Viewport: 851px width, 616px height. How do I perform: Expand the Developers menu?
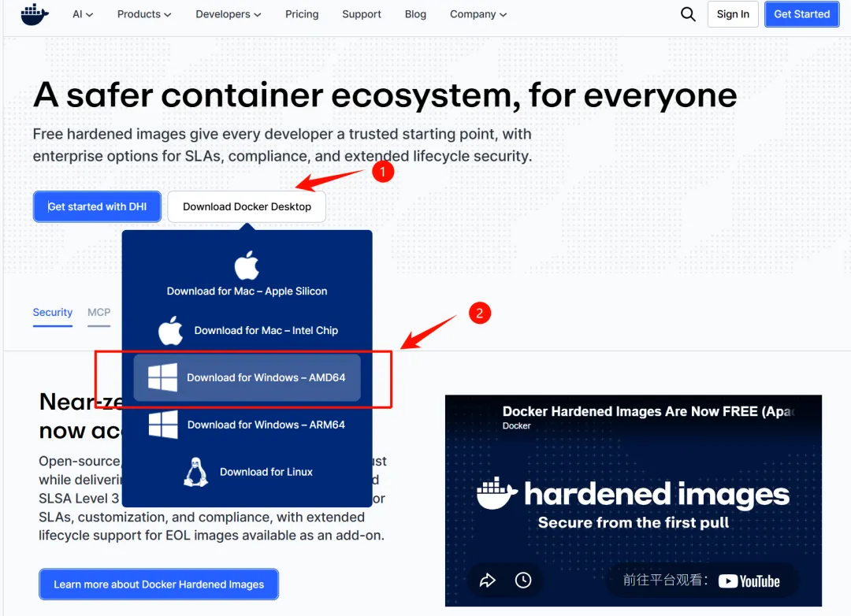tap(228, 14)
